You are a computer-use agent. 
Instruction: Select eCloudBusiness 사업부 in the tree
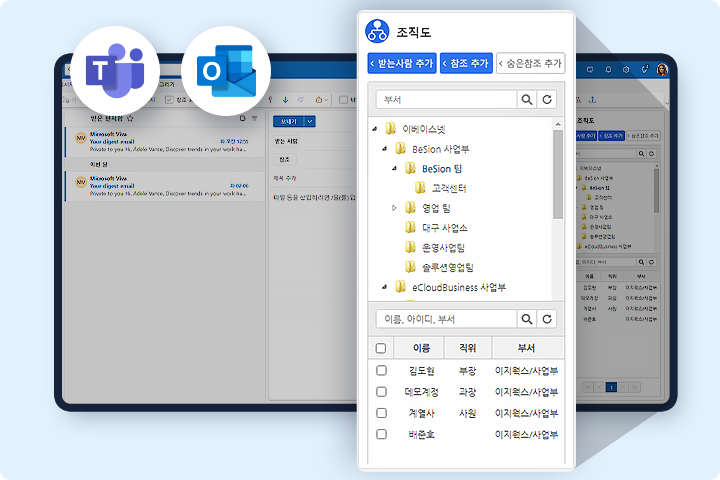(x=459, y=288)
